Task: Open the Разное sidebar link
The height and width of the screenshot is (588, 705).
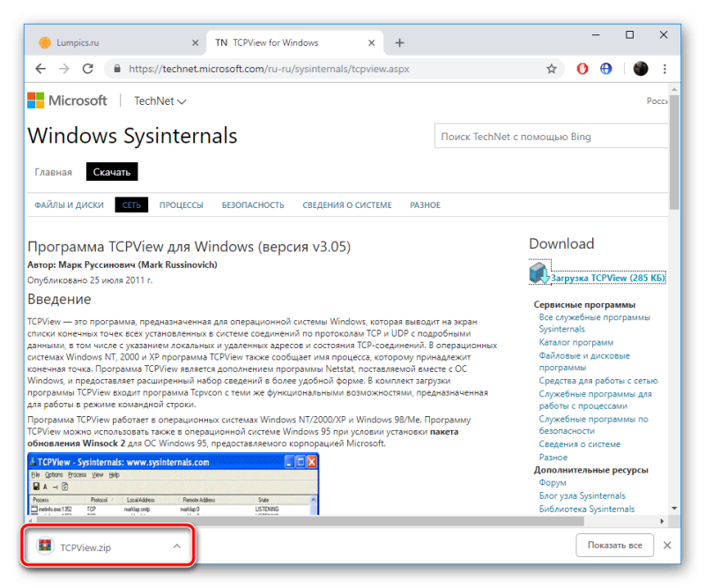Action: tap(553, 457)
